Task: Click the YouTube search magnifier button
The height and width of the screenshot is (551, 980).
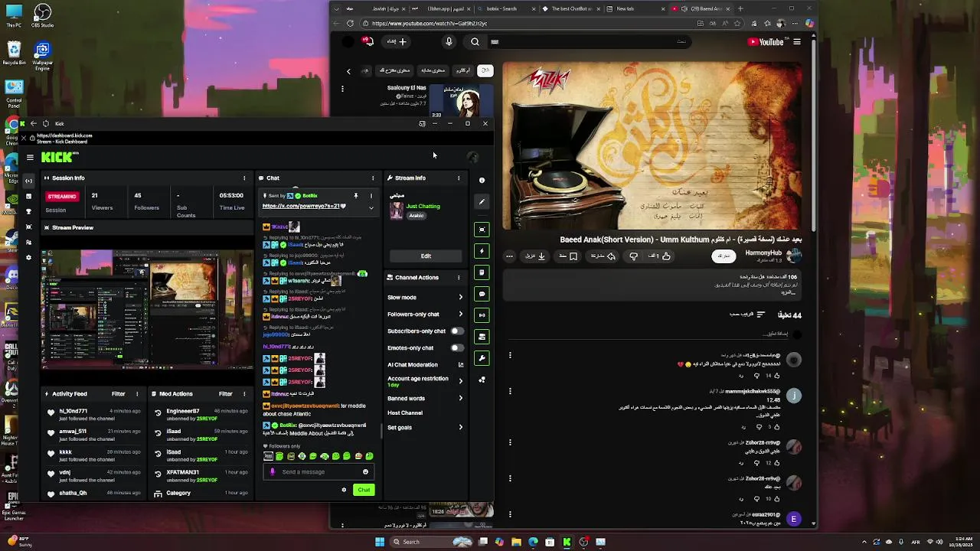Action: pyautogui.click(x=475, y=42)
